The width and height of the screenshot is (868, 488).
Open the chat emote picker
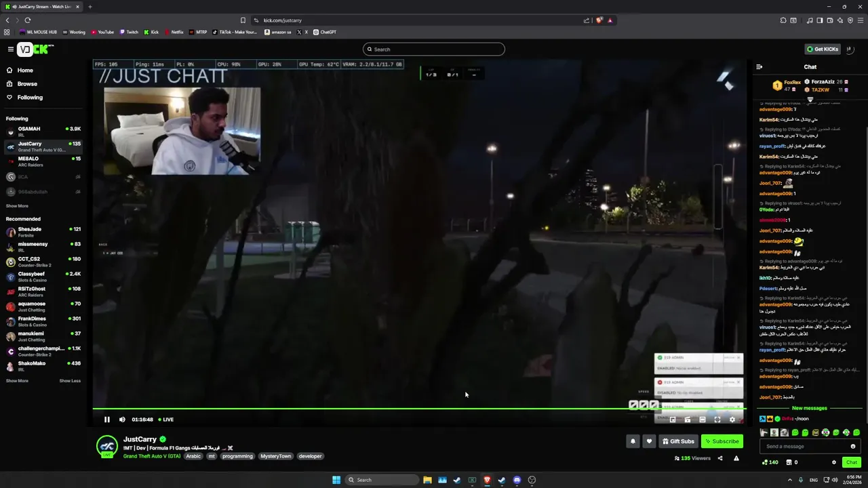(852, 446)
